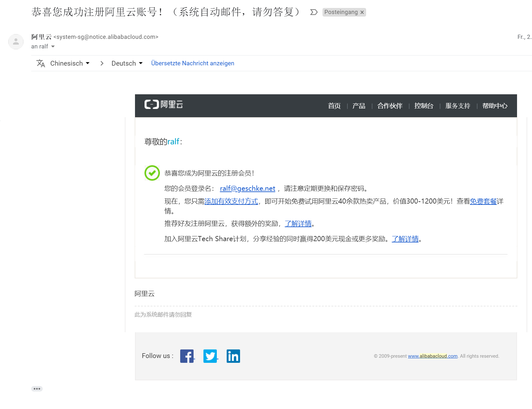
Task: Click the importance marker beside subject
Action: [x=314, y=12]
